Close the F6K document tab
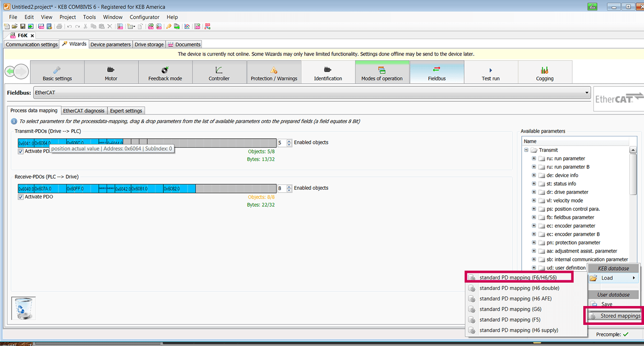644x346 pixels. (x=32, y=35)
